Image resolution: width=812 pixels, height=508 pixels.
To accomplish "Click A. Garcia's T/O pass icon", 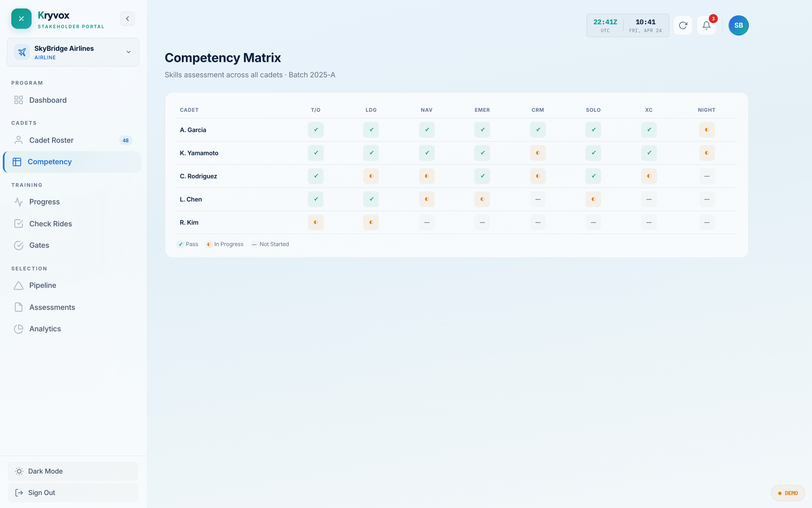I will point(316,130).
